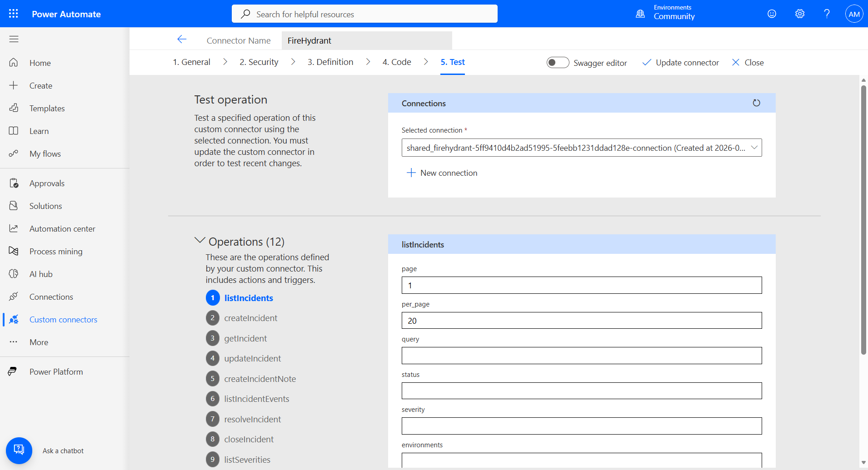Open the help question mark icon
The width and height of the screenshot is (868, 470).
(827, 14)
